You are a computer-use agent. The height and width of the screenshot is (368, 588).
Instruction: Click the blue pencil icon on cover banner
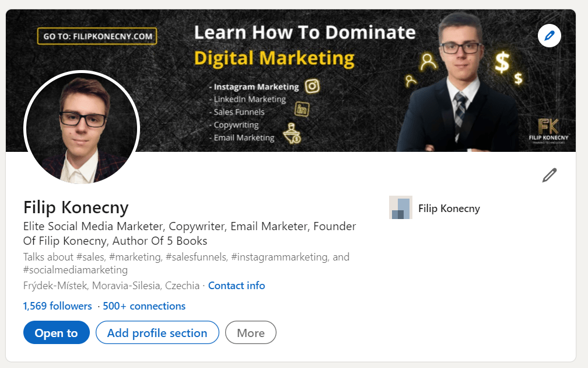point(549,36)
